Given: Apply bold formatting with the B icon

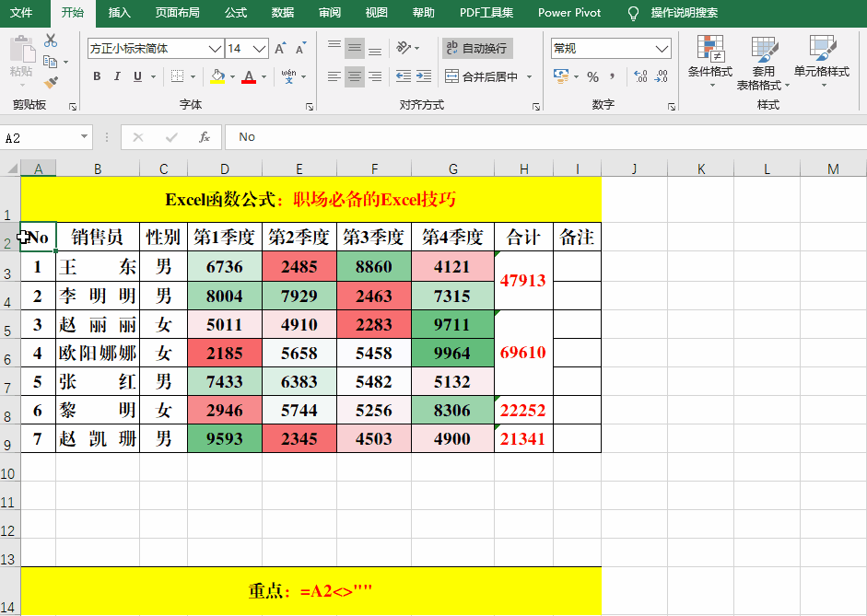Looking at the screenshot, I should (x=97, y=76).
